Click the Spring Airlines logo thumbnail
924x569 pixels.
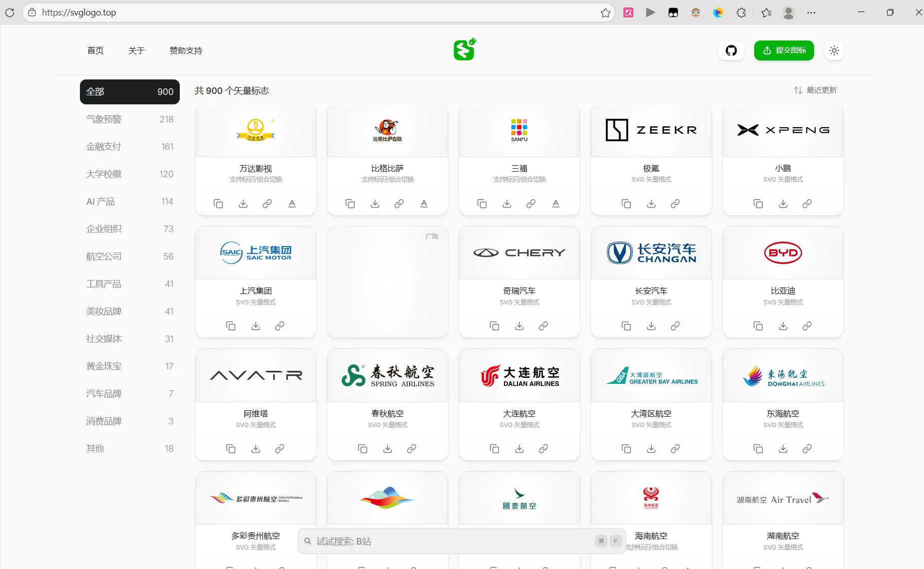pyautogui.click(x=388, y=375)
